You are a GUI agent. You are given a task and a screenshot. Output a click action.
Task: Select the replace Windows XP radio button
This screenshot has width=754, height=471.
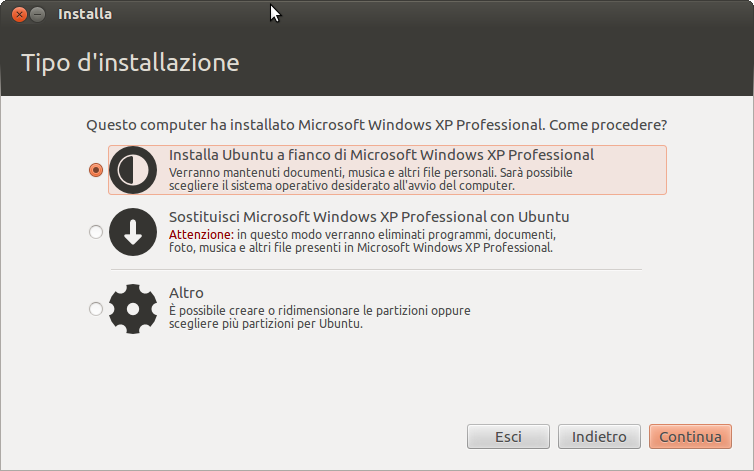tap(96, 232)
